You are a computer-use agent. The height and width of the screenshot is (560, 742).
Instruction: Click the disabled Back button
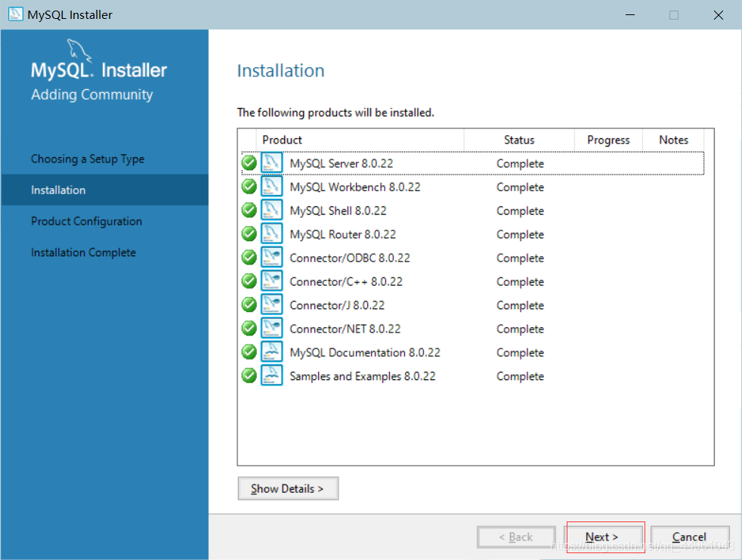point(516,537)
